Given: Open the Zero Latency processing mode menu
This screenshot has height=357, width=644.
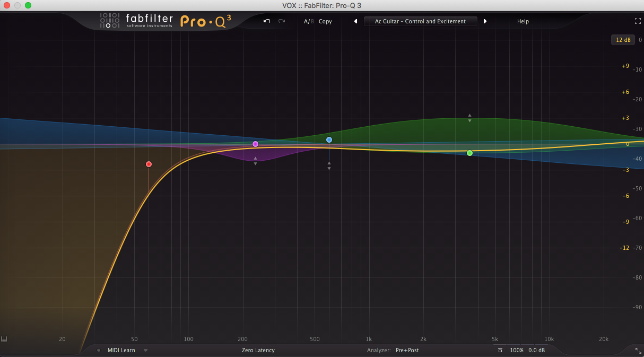Looking at the screenshot, I should point(258,350).
